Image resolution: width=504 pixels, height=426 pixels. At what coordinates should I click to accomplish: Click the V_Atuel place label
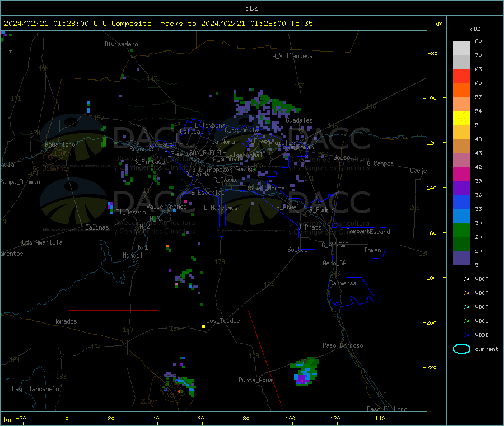pyautogui.click(x=288, y=207)
